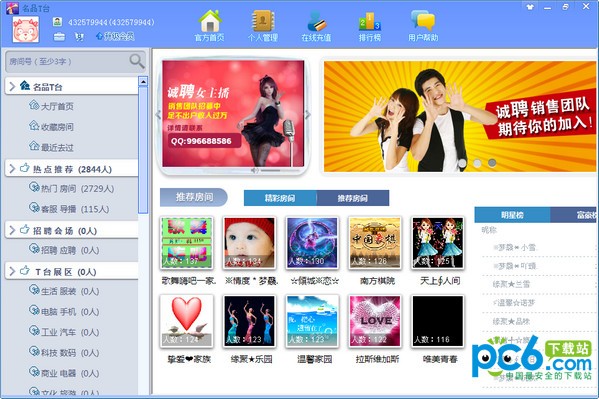Mute the video ad speaker icon

coord(255,170)
